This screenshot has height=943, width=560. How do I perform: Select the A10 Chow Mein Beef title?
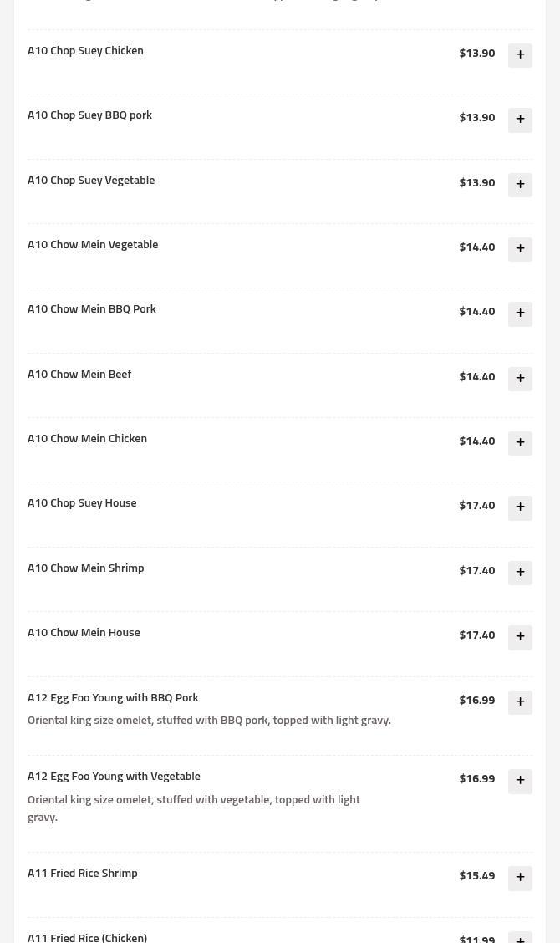[79, 375]
